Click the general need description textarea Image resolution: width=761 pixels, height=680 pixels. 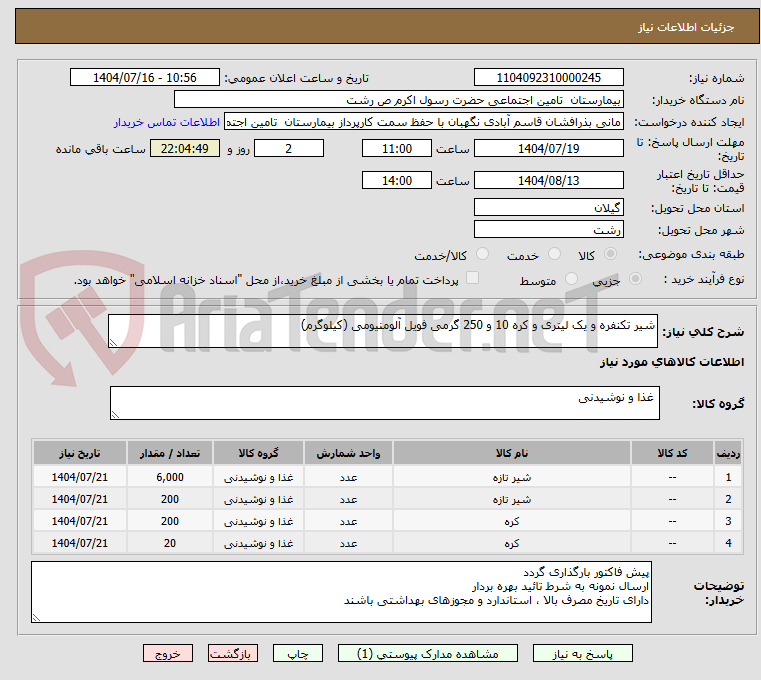click(x=382, y=331)
